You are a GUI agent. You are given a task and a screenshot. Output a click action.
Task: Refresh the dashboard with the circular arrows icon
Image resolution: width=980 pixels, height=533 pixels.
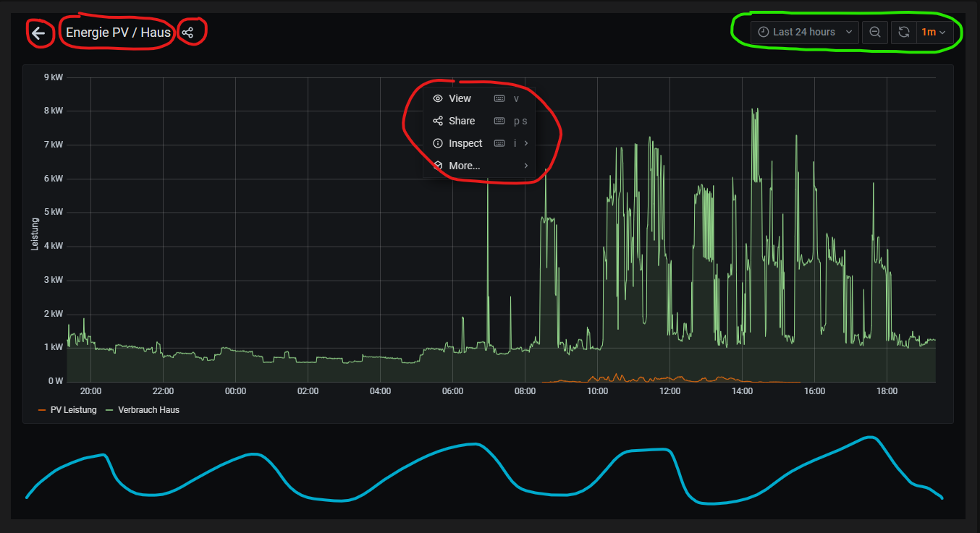(903, 32)
